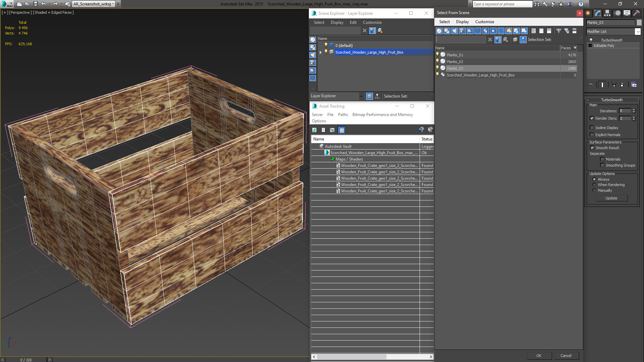Switch to the Hierarchy panel tab

coord(607,13)
